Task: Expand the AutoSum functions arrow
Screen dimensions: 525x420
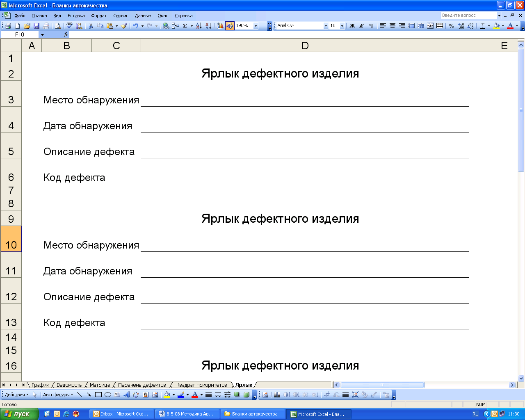Action: pyautogui.click(x=192, y=26)
